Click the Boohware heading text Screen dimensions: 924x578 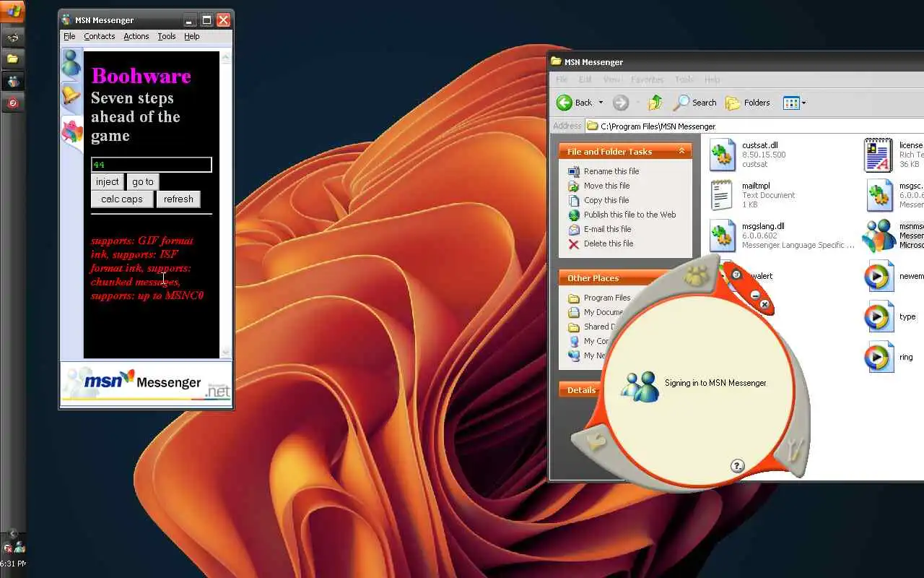pos(141,76)
